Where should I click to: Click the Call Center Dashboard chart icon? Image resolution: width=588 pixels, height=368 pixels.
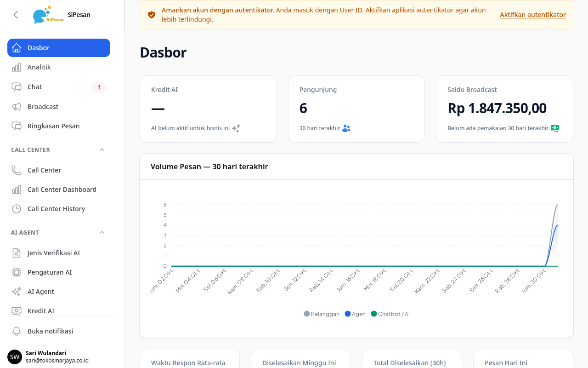[x=17, y=190]
